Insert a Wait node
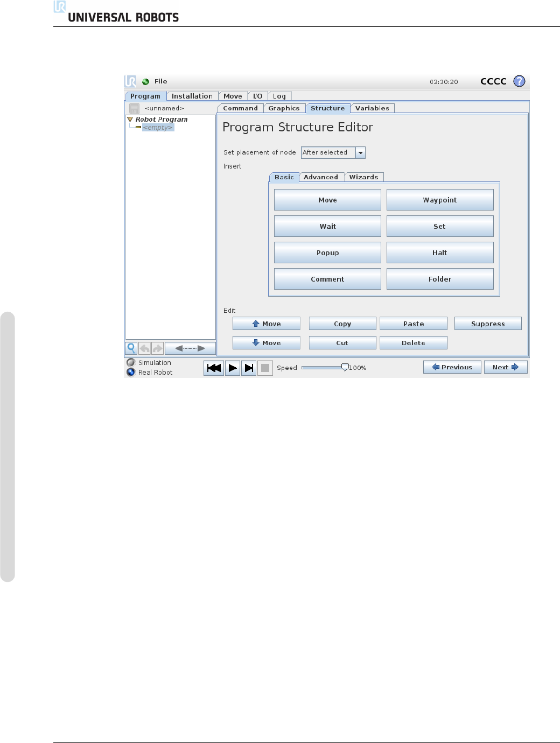Image resolution: width=560 pixels, height=743 pixels. point(327,226)
